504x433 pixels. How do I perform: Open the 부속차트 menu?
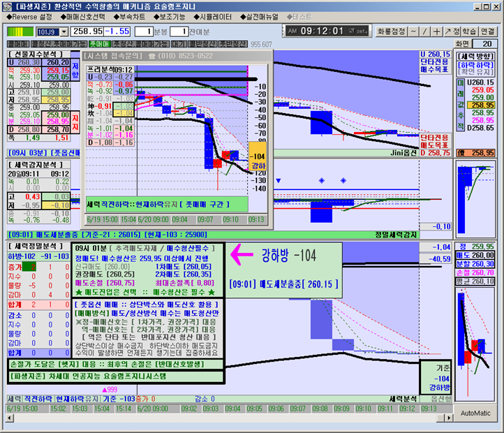129,17
